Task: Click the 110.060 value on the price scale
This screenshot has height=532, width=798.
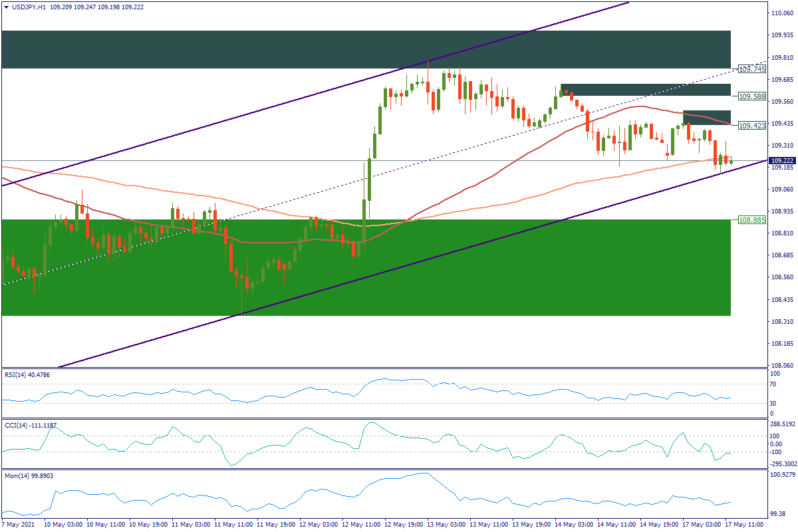Action: point(781,13)
